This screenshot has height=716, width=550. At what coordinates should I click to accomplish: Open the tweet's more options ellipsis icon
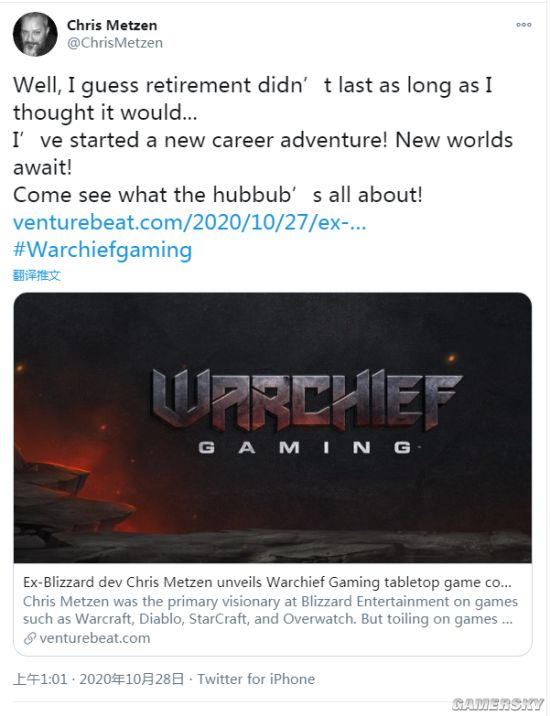524,25
